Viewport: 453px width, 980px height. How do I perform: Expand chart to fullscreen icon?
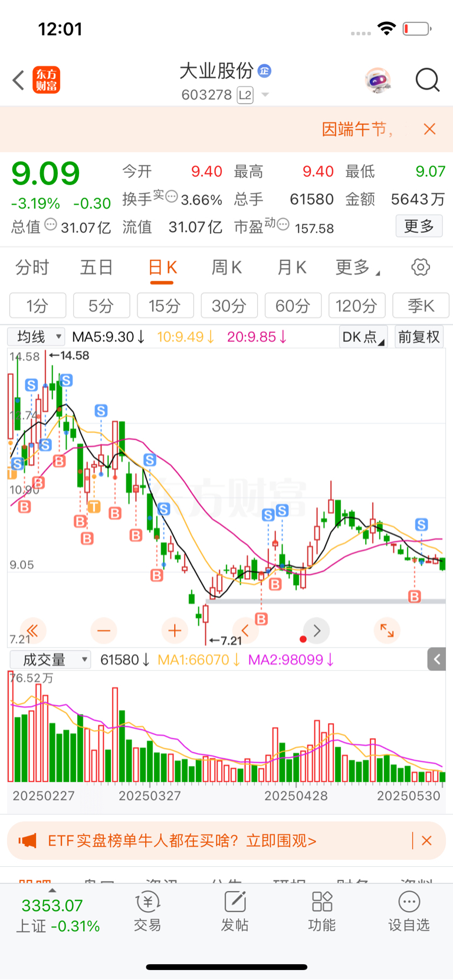pos(387,631)
